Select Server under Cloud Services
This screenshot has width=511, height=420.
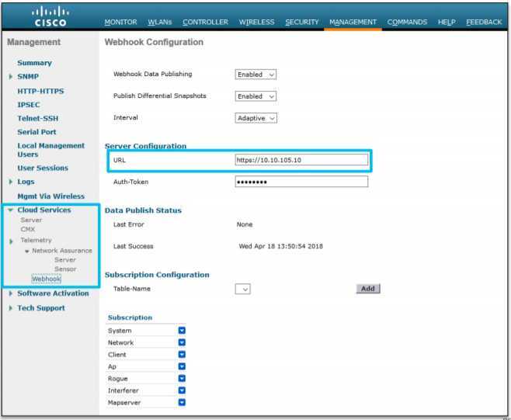(31, 220)
